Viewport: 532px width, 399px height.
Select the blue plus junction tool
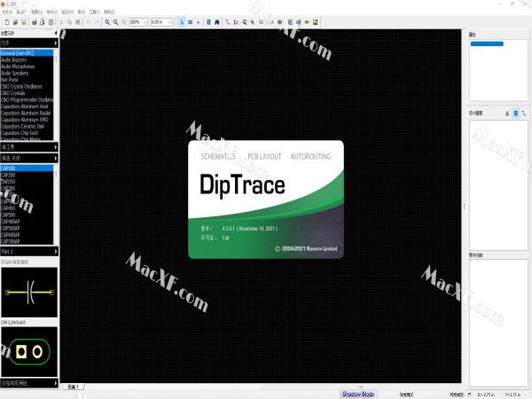[199, 22]
